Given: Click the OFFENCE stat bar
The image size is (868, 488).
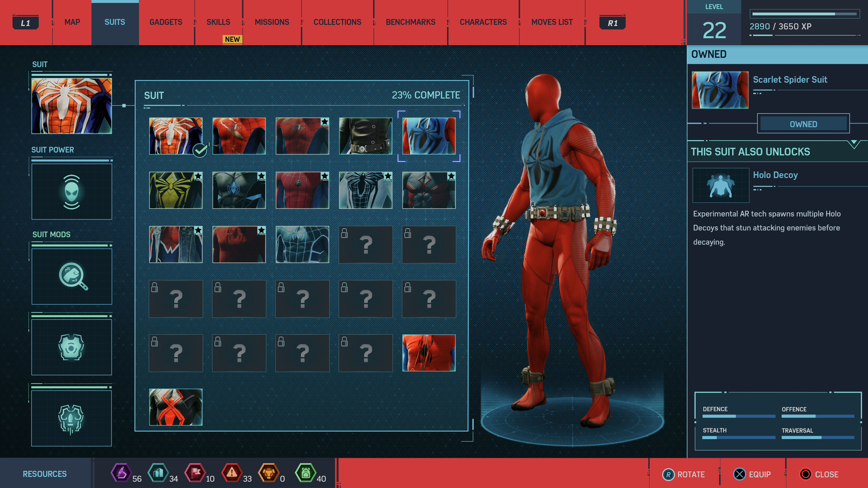Looking at the screenshot, I should pos(818,416).
